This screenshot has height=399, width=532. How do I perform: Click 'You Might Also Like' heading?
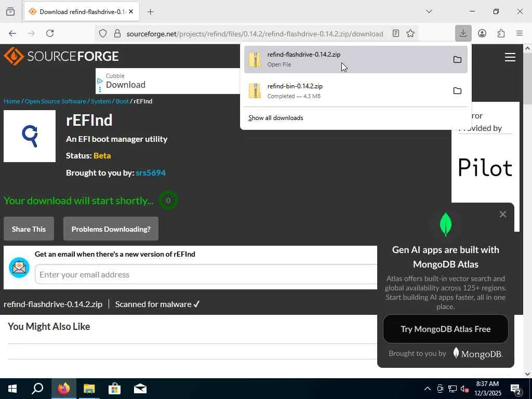coord(49,326)
